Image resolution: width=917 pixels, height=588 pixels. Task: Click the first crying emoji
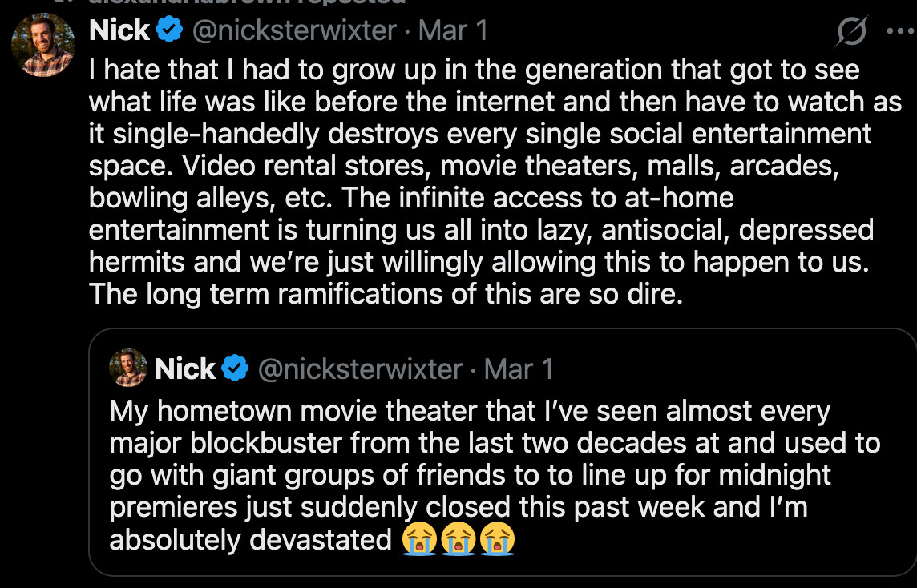(420, 540)
